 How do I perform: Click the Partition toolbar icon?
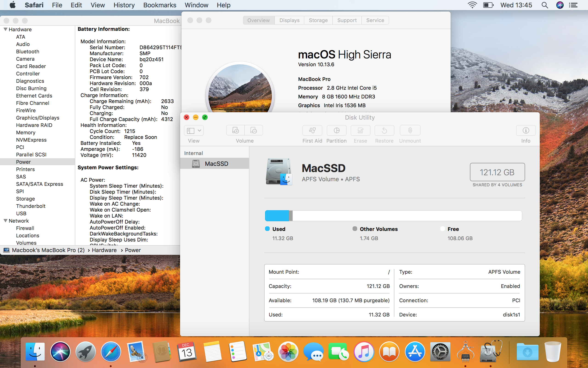coord(336,130)
